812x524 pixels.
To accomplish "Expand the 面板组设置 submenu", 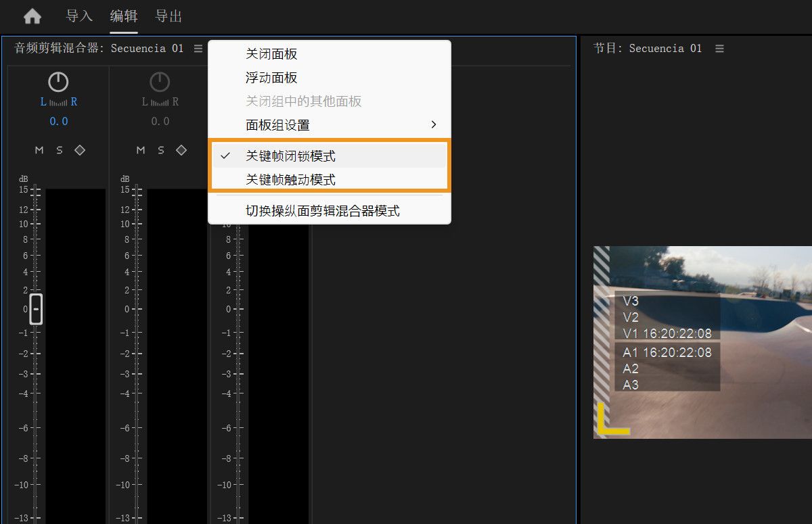I will [330, 125].
